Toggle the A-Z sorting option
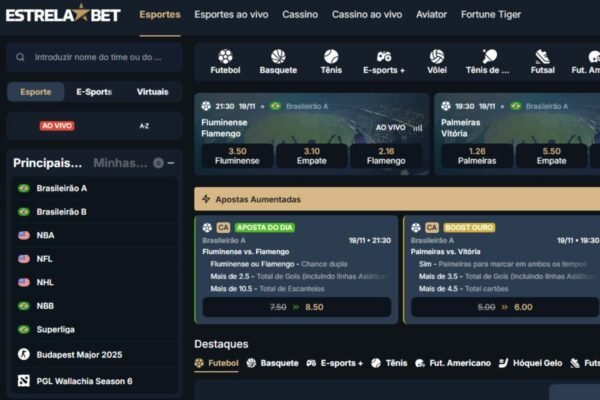 pyautogui.click(x=144, y=126)
